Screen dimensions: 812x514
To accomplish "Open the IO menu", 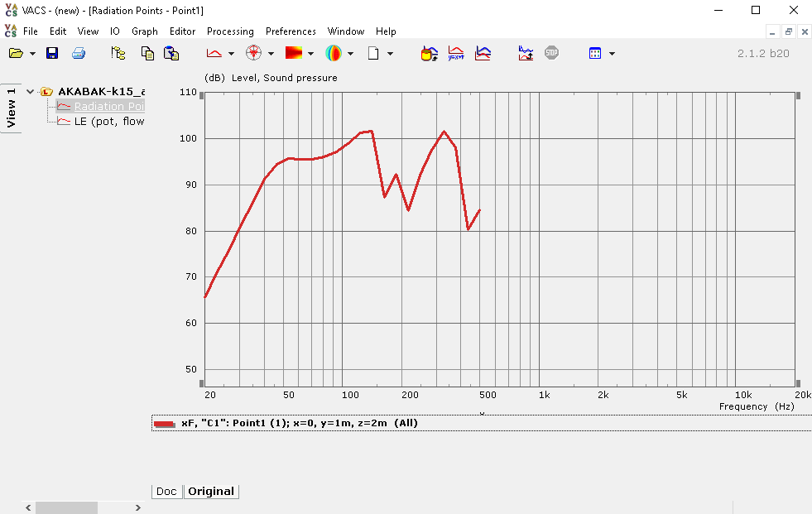I will coord(115,31).
